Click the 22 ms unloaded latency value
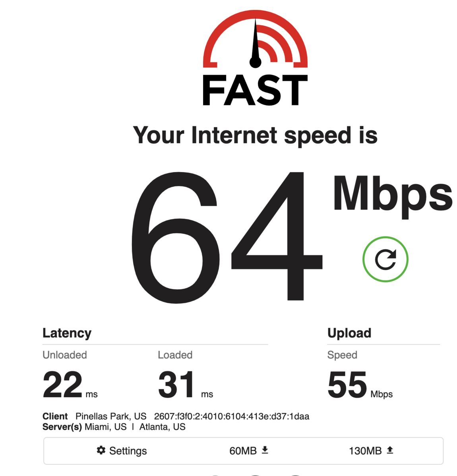The image size is (457, 476). (70, 385)
